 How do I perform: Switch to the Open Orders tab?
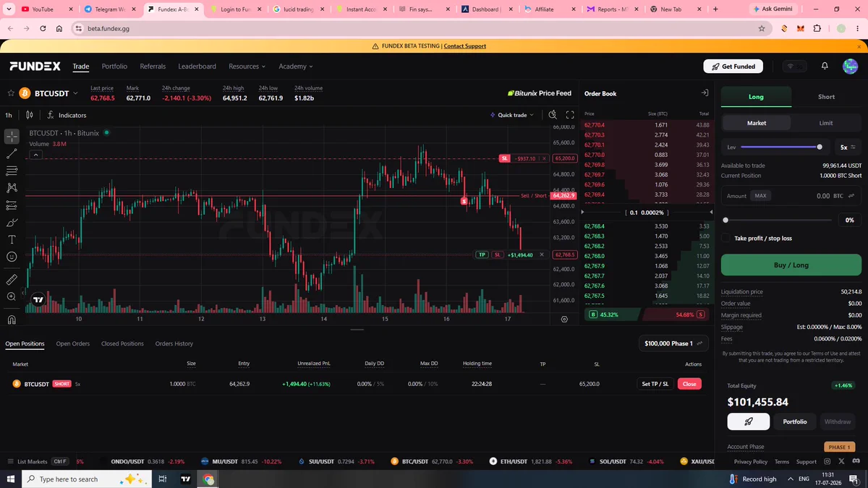(x=73, y=343)
